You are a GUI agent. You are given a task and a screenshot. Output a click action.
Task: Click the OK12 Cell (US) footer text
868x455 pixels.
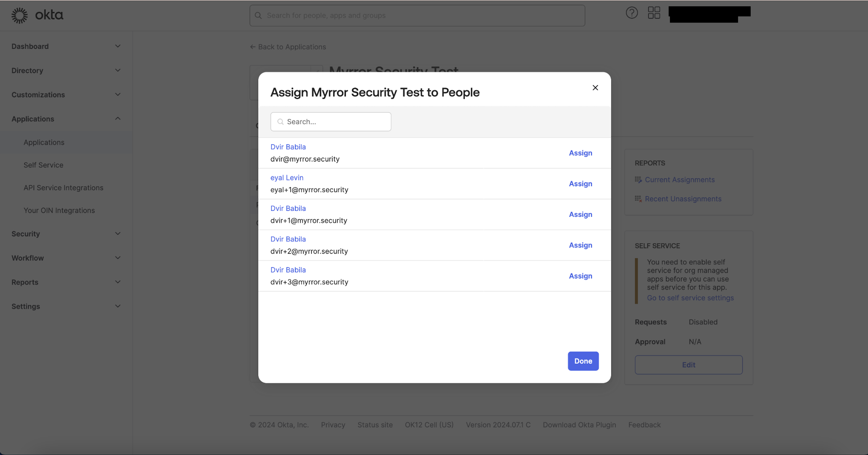(429, 425)
